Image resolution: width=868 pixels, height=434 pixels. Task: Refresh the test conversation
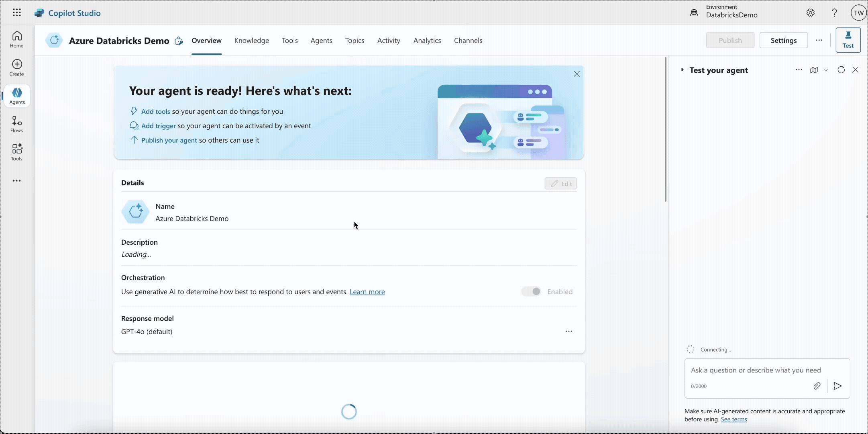pos(841,70)
